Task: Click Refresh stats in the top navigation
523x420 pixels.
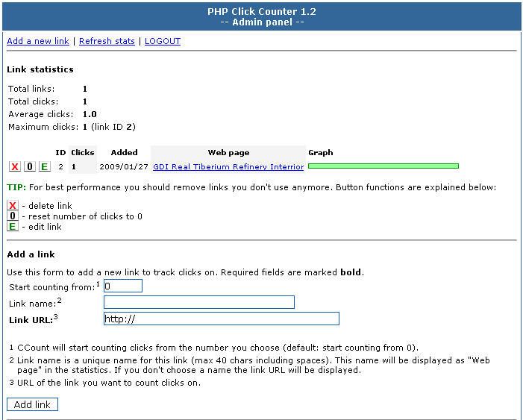Action: tap(107, 41)
